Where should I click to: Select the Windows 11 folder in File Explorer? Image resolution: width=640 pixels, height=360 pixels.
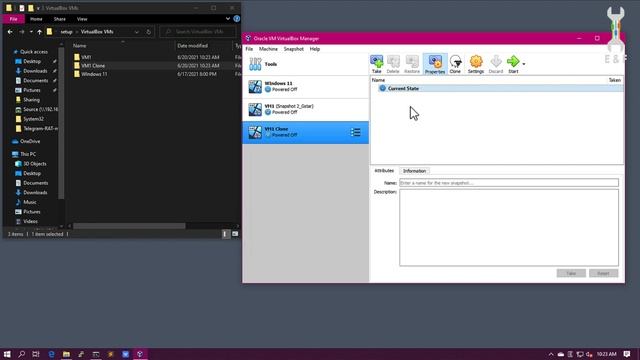tap(94, 74)
